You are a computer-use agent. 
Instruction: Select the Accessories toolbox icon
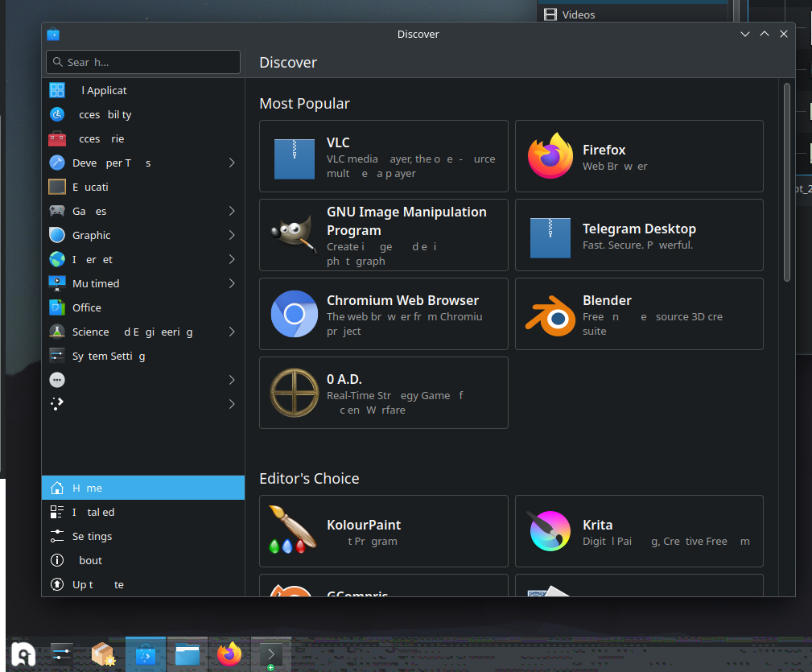pyautogui.click(x=57, y=138)
